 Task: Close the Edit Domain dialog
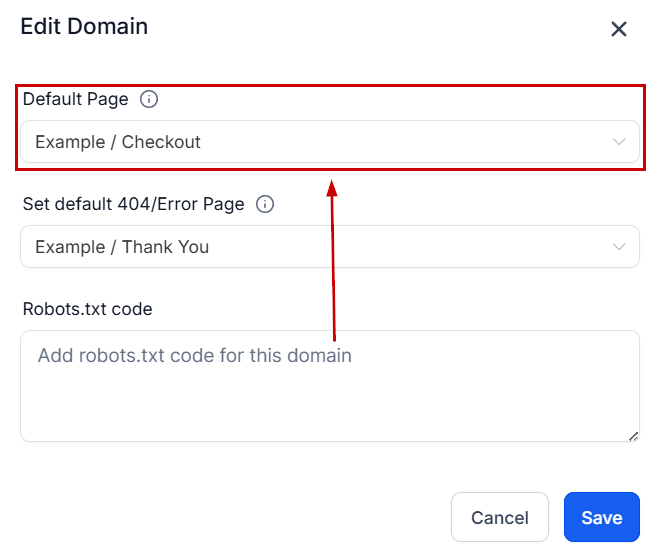coord(619,29)
